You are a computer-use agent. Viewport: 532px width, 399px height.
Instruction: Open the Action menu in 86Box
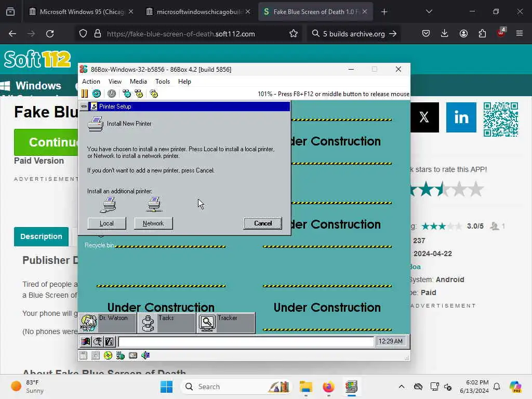[91, 82]
